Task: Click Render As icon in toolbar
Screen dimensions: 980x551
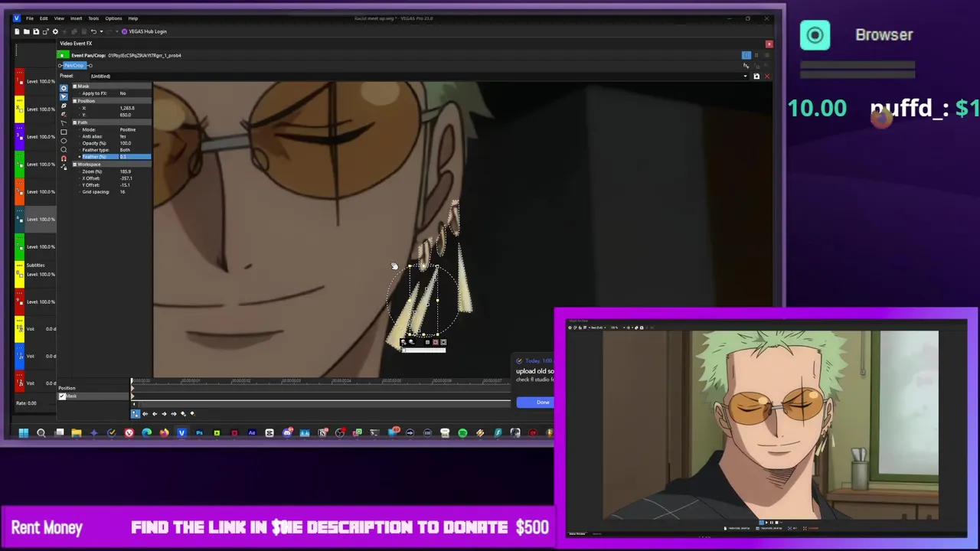Action: coord(46,31)
